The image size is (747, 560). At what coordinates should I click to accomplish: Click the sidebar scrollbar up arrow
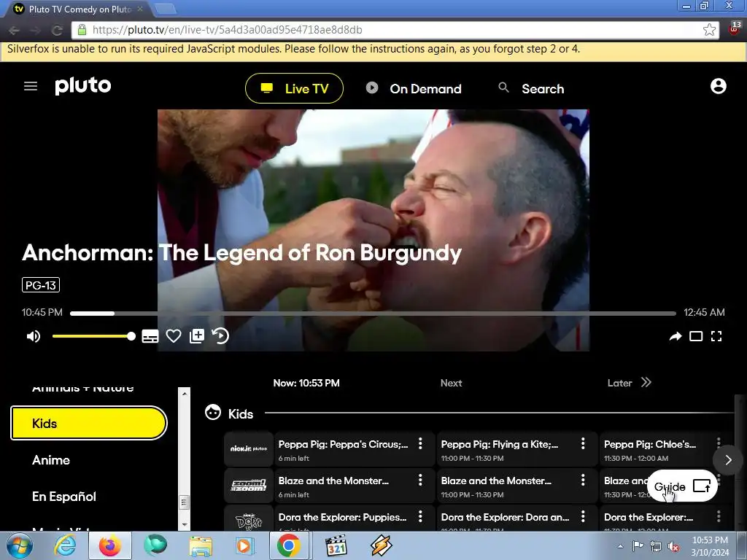click(x=185, y=393)
